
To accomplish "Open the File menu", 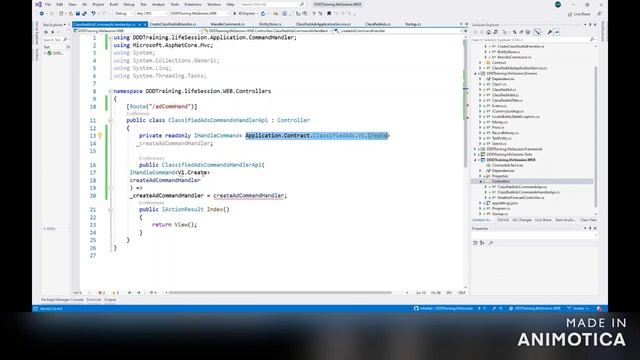I will click(x=48, y=4).
